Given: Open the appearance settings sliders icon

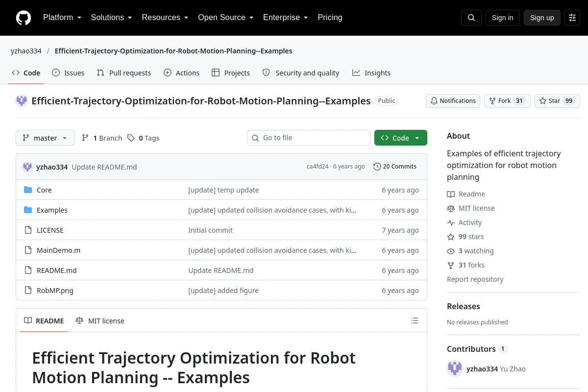Looking at the screenshot, I should (572, 18).
